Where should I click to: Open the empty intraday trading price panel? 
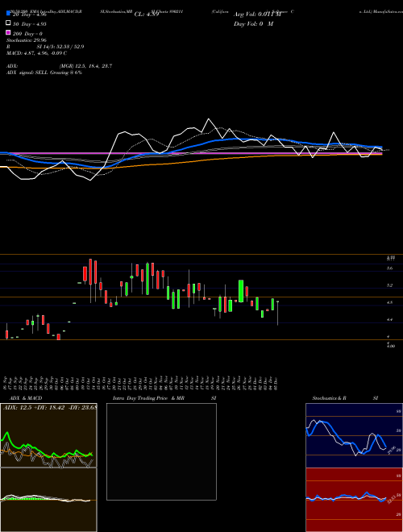point(161,451)
